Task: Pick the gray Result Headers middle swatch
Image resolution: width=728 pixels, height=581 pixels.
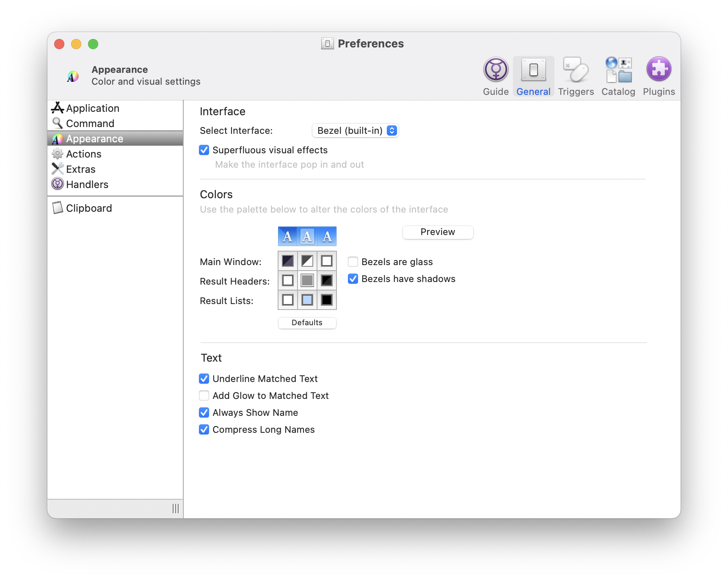Action: [x=307, y=280]
